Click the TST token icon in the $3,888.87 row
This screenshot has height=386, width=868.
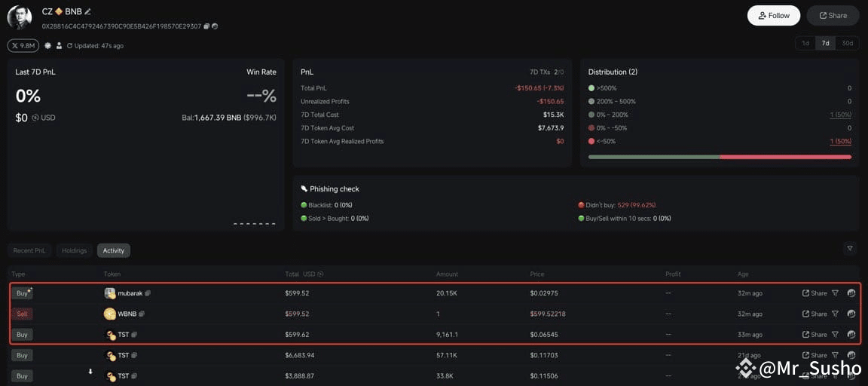point(110,377)
